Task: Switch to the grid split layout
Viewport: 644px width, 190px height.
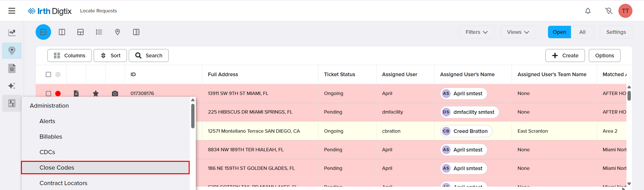Action: pyautogui.click(x=81, y=32)
